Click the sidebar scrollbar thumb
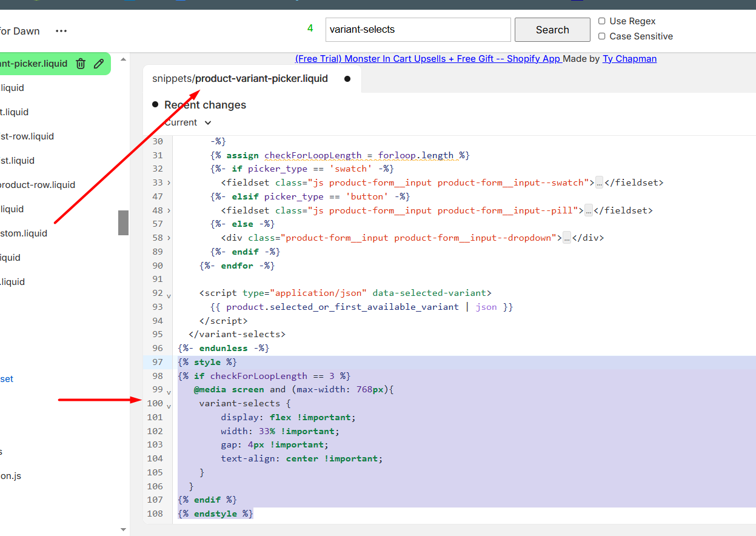This screenshot has width=756, height=536. click(123, 223)
